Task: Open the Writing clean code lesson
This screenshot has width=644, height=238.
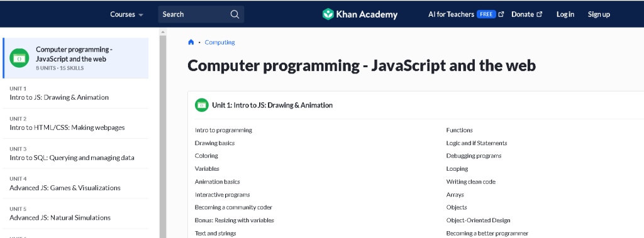Action: pyautogui.click(x=470, y=181)
